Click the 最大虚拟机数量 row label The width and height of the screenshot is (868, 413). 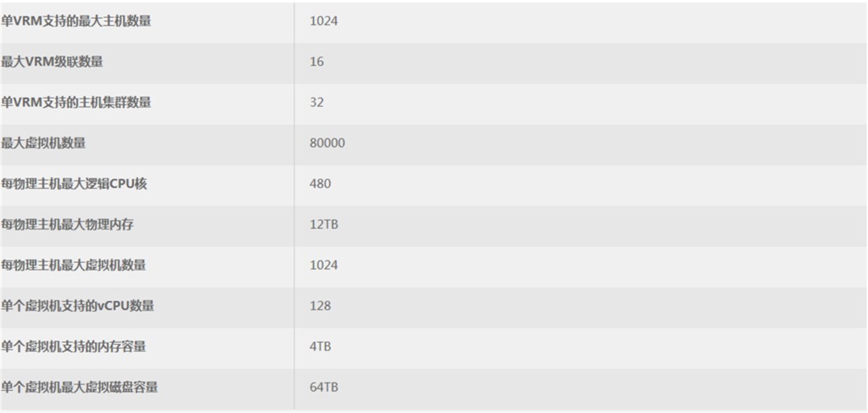click(x=43, y=143)
